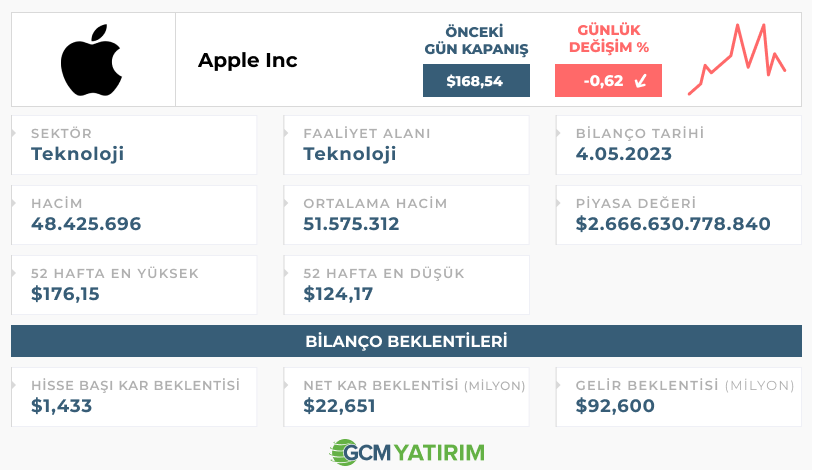The width and height of the screenshot is (815, 470).
Task: Click the small arrow marker beside SEKTÖR
Action: pyautogui.click(x=14, y=133)
